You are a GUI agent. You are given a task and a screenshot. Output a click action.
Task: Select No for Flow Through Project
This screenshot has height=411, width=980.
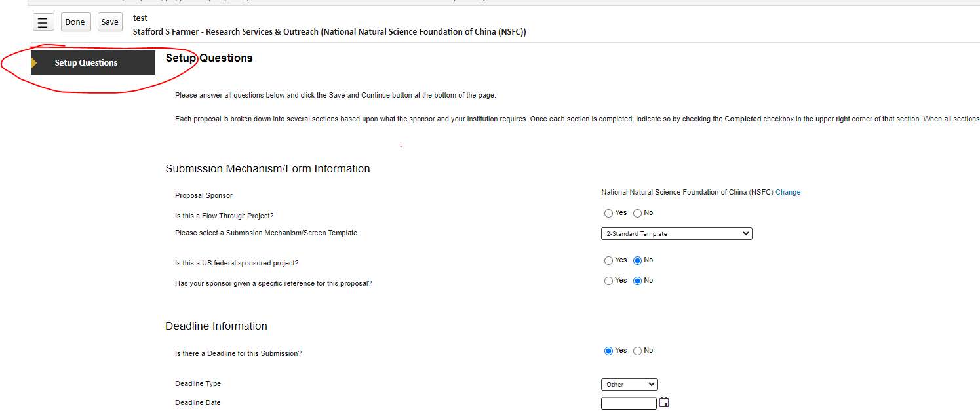[x=637, y=213]
